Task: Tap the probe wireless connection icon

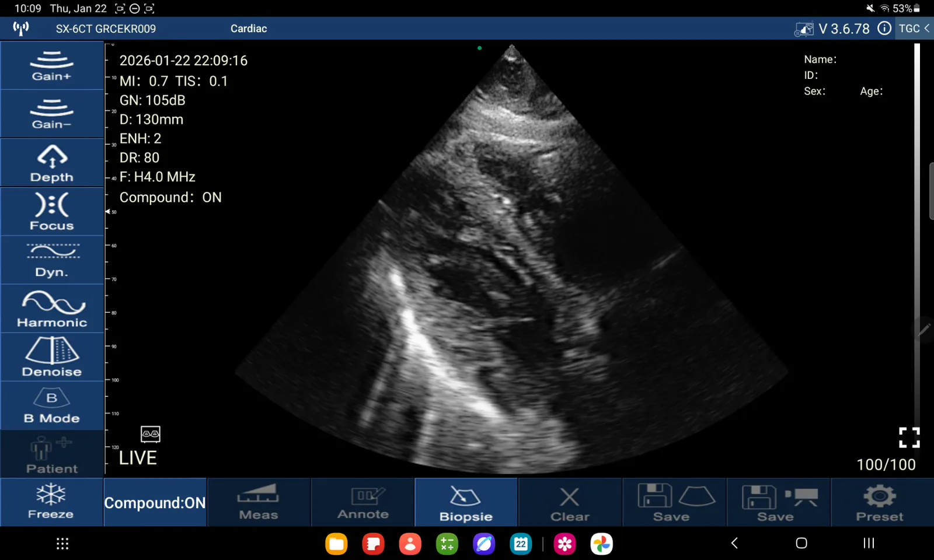Action: [x=21, y=29]
